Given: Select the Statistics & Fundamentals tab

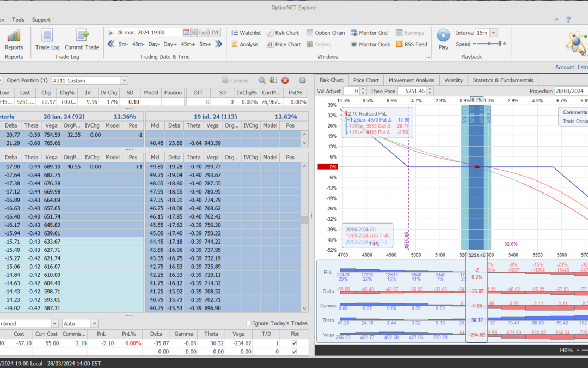Looking at the screenshot, I should (x=503, y=80).
